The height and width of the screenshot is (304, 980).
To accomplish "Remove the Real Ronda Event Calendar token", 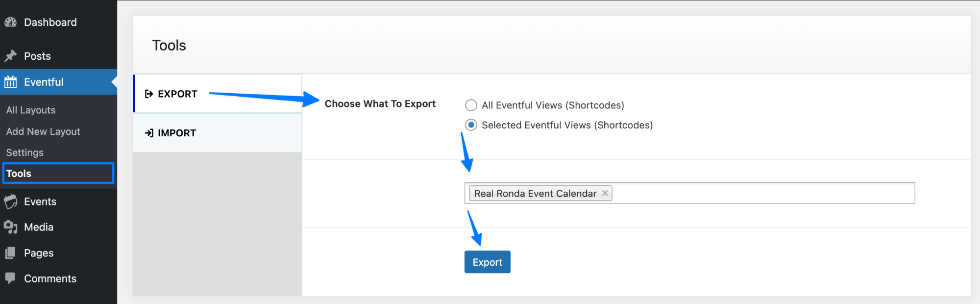I will click(605, 193).
